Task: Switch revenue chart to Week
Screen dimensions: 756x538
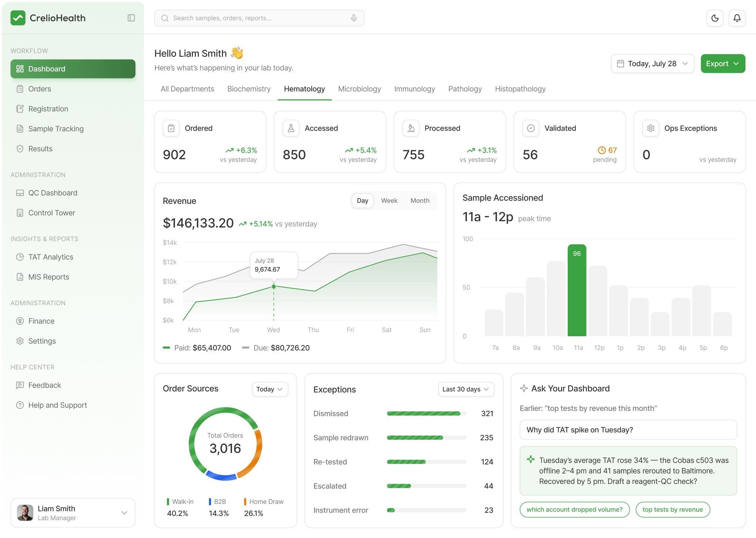Action: click(x=389, y=201)
